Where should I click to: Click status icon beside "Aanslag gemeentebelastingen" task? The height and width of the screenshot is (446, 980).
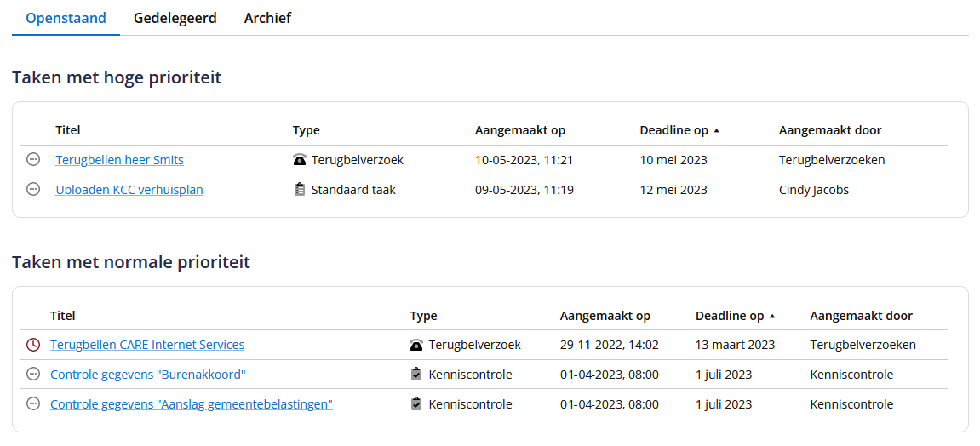coord(33,404)
